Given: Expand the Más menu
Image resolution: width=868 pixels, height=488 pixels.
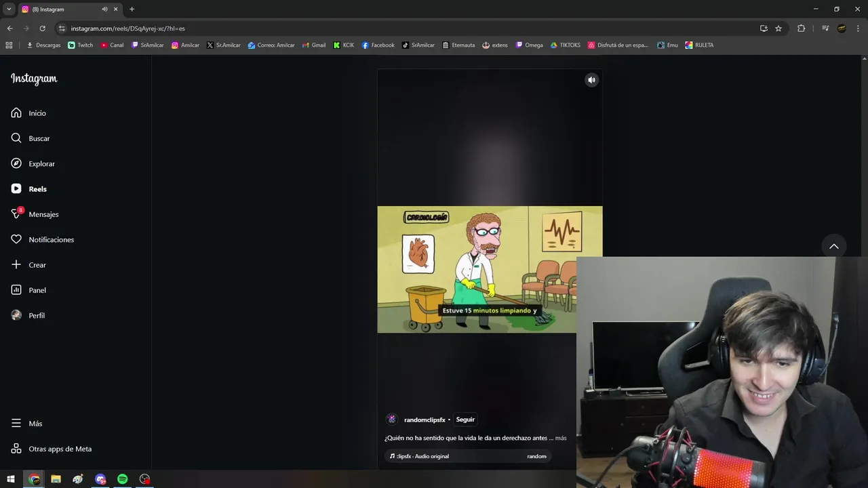Looking at the screenshot, I should [26, 424].
